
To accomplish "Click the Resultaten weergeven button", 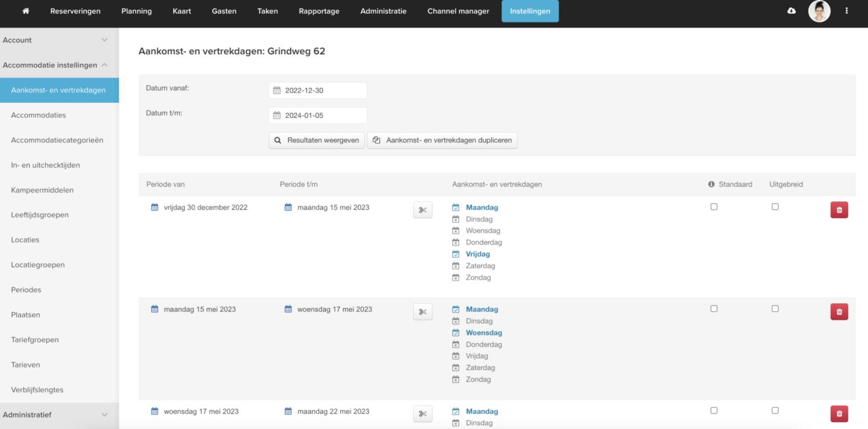I will coord(316,140).
